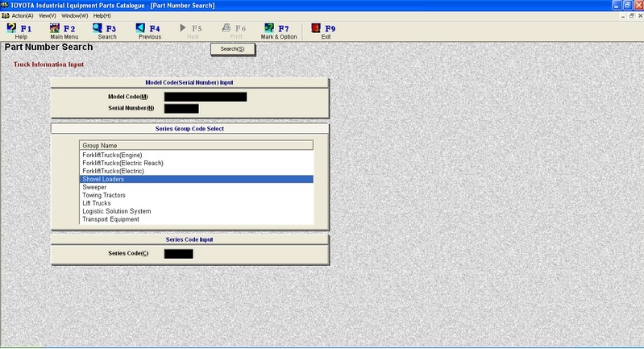Open the Action(A) menu
This screenshot has height=349, width=644.
coord(23,15)
